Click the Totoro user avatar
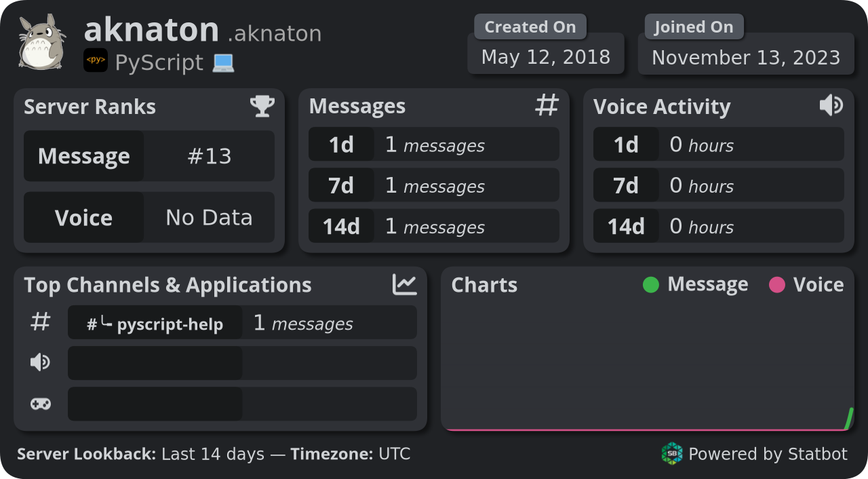This screenshot has width=868, height=479. pos(42,43)
